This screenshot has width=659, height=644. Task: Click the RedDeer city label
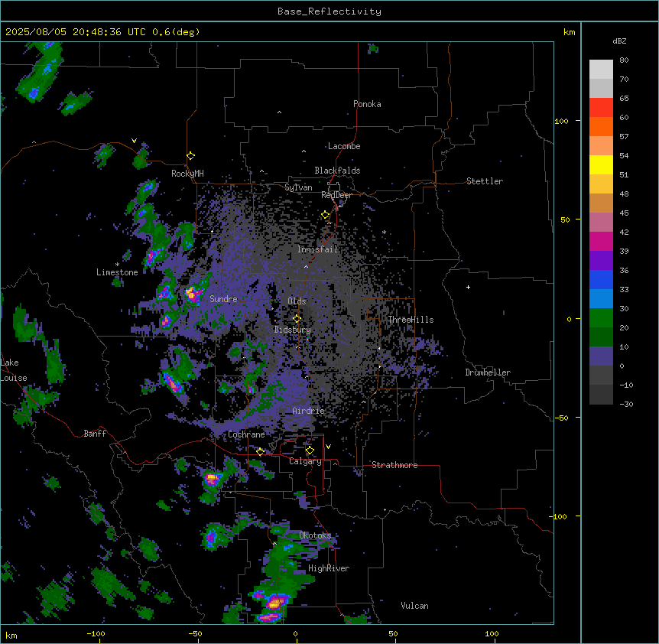click(336, 195)
